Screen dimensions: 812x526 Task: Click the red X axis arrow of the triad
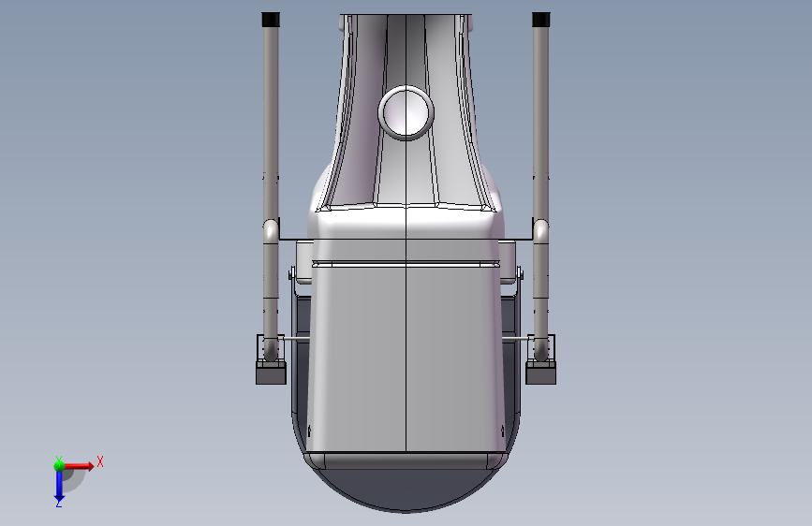79,466
